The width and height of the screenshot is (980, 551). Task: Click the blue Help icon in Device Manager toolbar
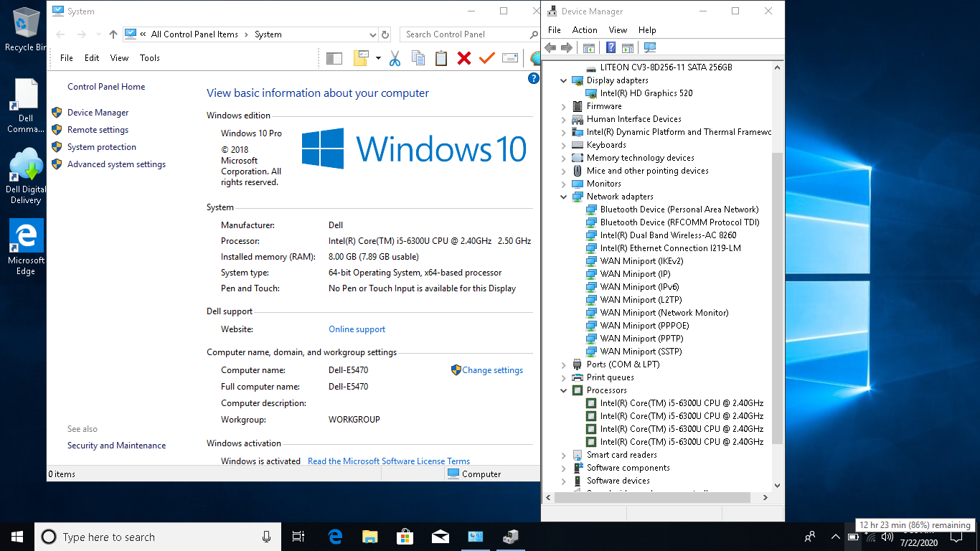tap(611, 48)
